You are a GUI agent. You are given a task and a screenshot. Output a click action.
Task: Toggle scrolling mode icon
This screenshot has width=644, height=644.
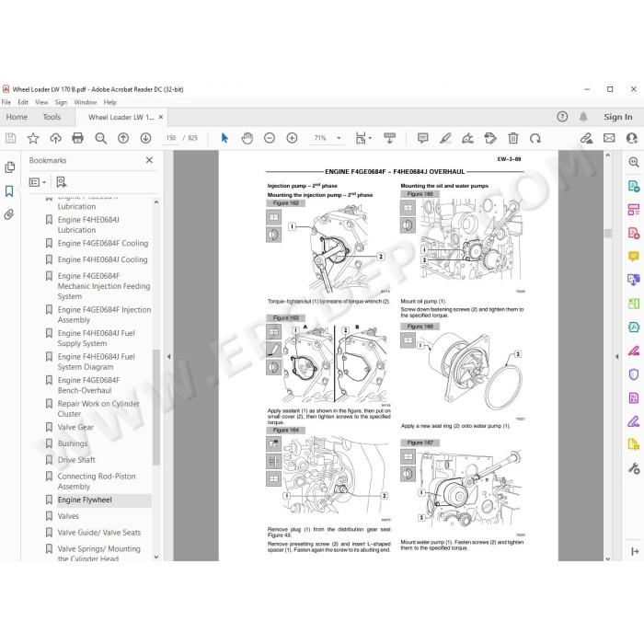389,138
